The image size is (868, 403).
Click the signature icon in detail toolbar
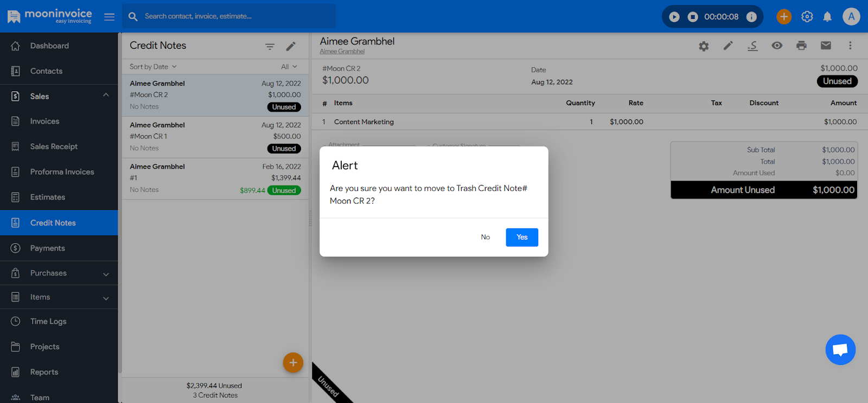[x=752, y=46]
